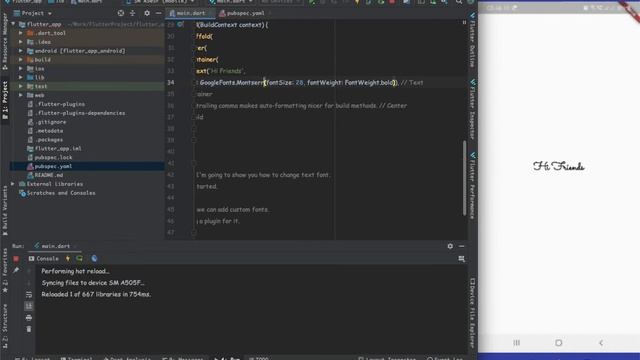Open the Project view dropdown
Image resolution: width=640 pixels, height=360 pixels.
[33, 13]
